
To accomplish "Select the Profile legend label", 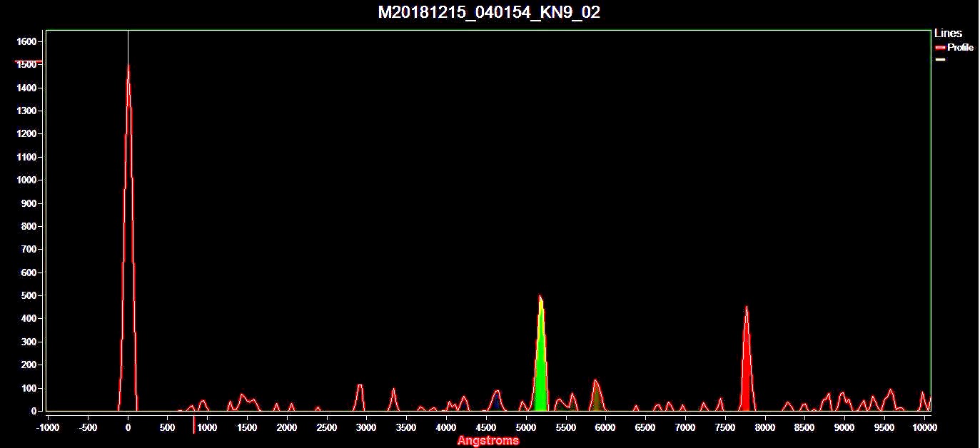I will 960,48.
